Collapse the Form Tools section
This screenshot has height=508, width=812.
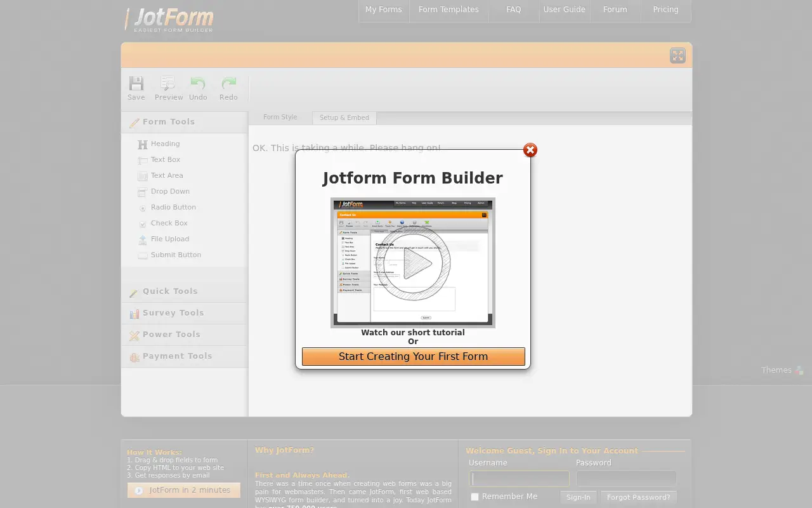pyautogui.click(x=185, y=123)
